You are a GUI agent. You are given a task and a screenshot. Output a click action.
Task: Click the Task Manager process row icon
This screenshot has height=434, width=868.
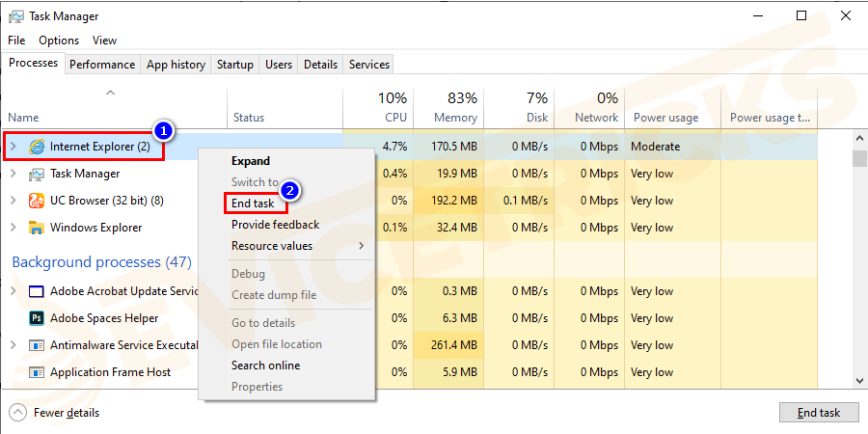(37, 174)
